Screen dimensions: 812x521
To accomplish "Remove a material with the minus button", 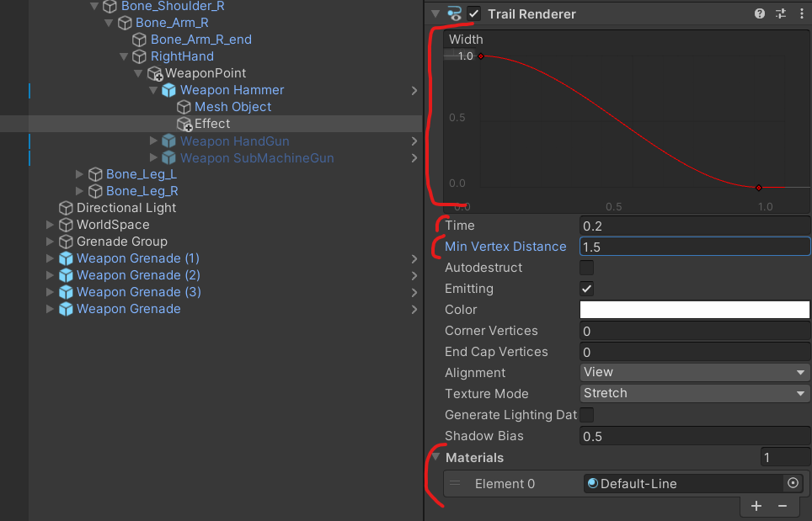I will click(x=783, y=506).
